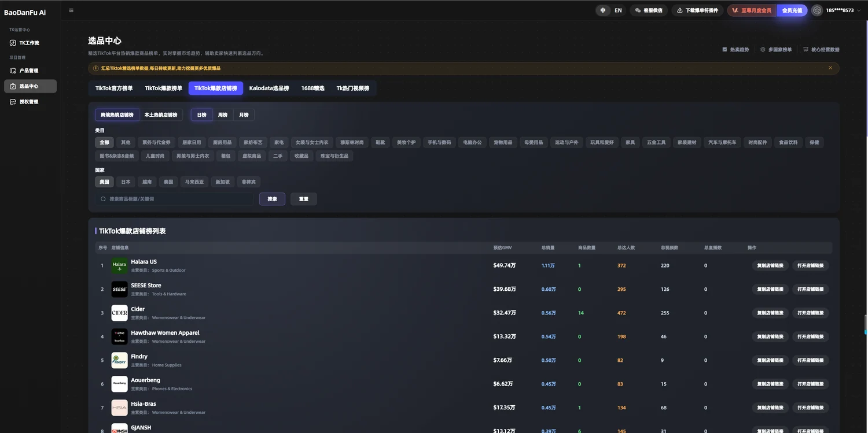Filter by category 宠物用品

pos(503,142)
